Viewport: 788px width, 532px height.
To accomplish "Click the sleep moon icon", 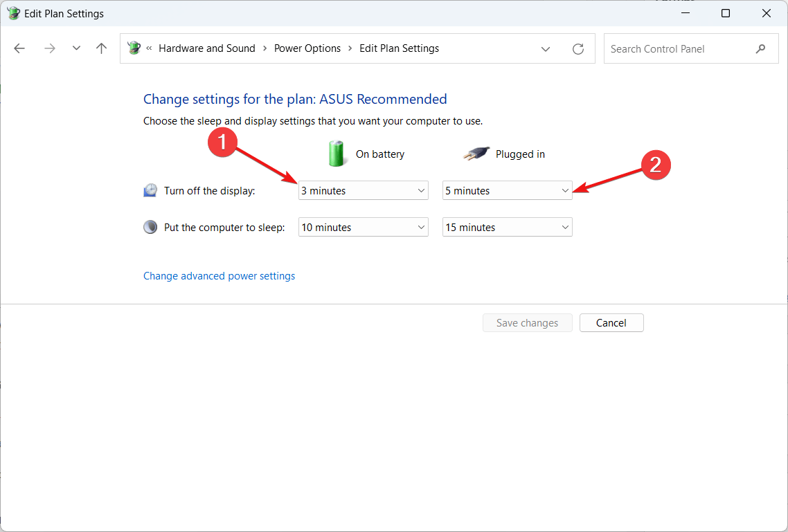I will (x=150, y=228).
